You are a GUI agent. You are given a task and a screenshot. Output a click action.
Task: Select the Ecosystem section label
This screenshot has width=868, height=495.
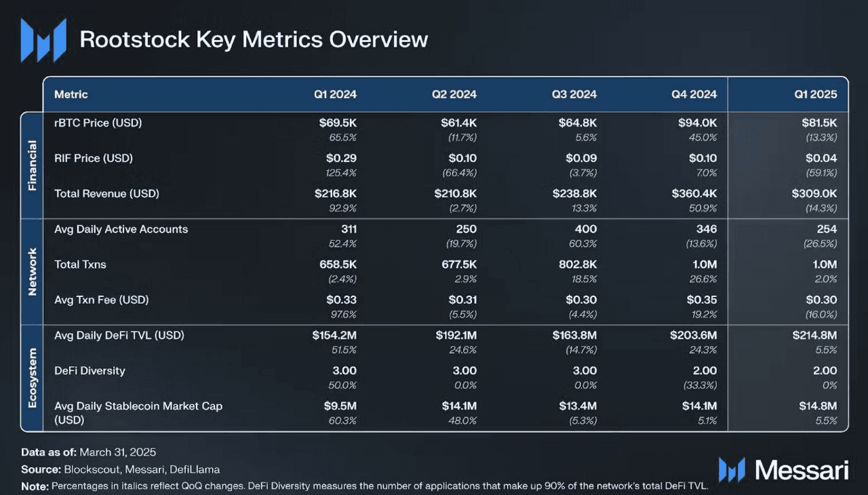pos(32,378)
